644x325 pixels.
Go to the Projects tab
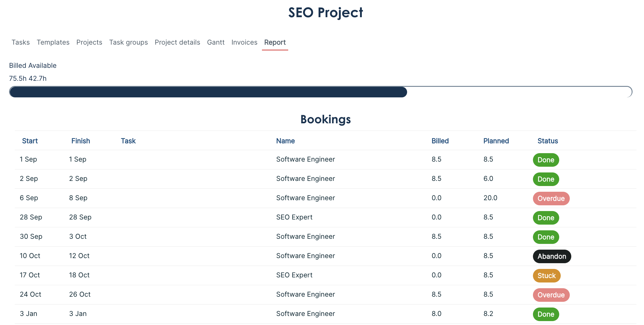[89, 42]
